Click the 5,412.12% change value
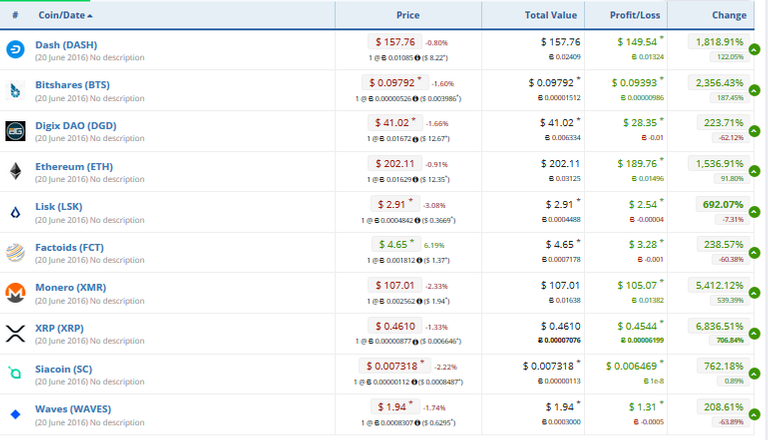 pyautogui.click(x=719, y=285)
